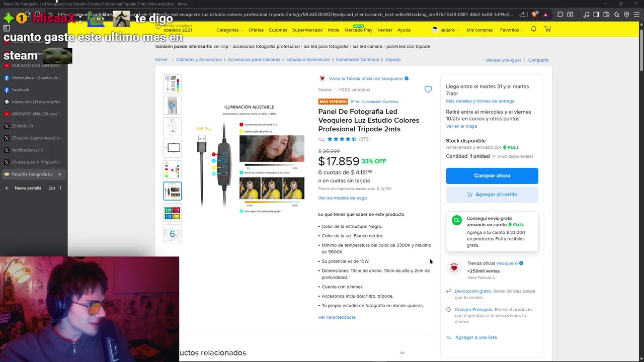This screenshot has height=362, width=644.
Task: Share this page from the address bar
Action: tap(522, 15)
